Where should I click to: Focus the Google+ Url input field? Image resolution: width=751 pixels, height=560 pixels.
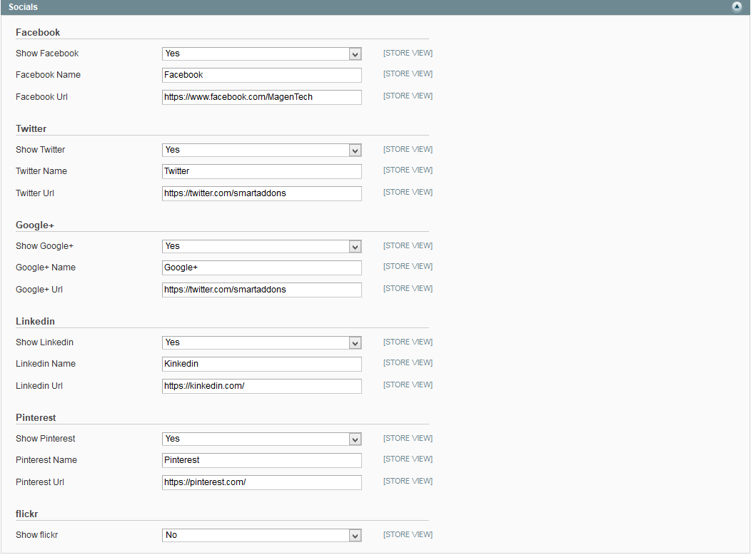[x=261, y=290]
